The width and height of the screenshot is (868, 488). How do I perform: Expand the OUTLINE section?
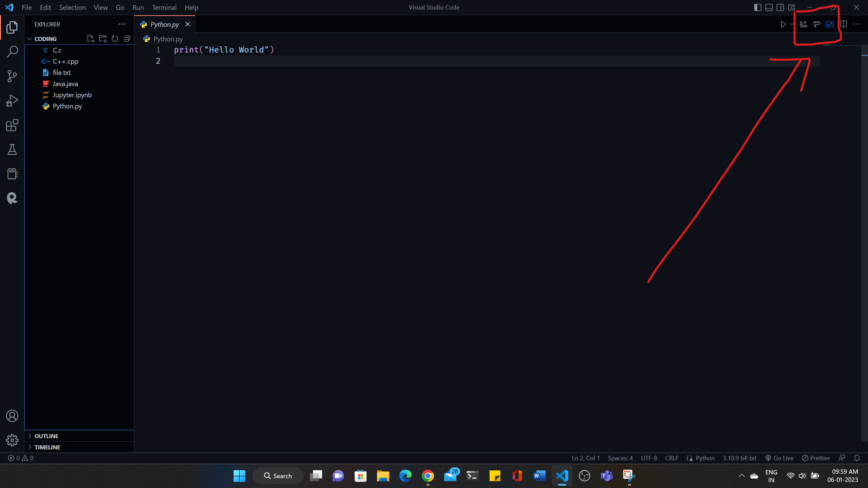pos(46,436)
